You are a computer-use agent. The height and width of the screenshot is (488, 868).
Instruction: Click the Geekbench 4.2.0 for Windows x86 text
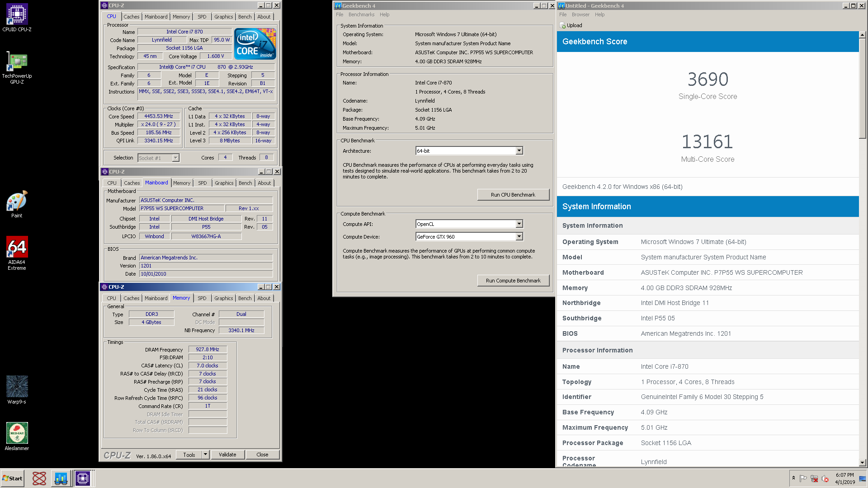(x=623, y=187)
